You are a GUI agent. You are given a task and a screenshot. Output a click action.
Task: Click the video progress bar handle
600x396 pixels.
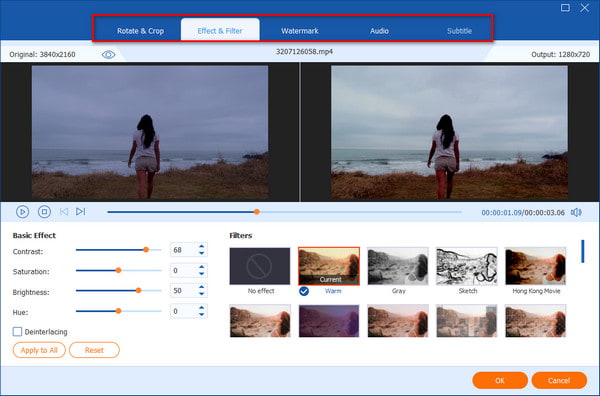pyautogui.click(x=257, y=212)
